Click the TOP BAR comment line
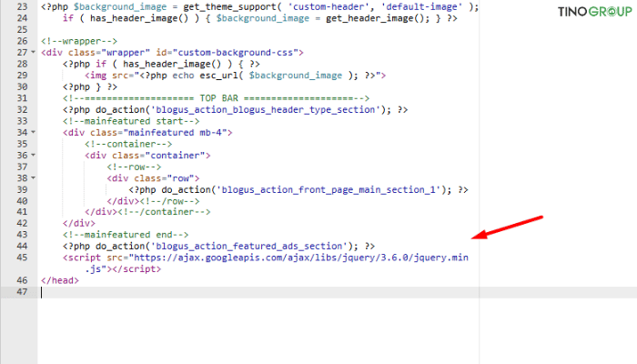 pos(217,98)
